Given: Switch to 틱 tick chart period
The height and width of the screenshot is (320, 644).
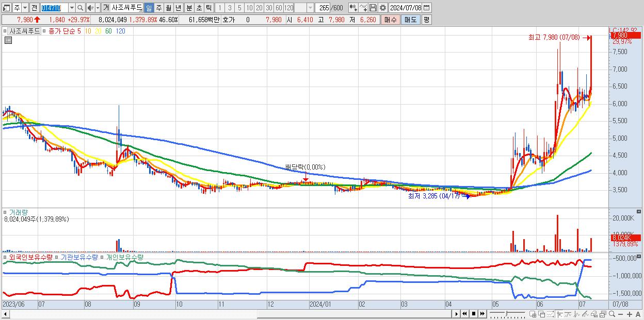Looking at the screenshot, I should point(208,8).
